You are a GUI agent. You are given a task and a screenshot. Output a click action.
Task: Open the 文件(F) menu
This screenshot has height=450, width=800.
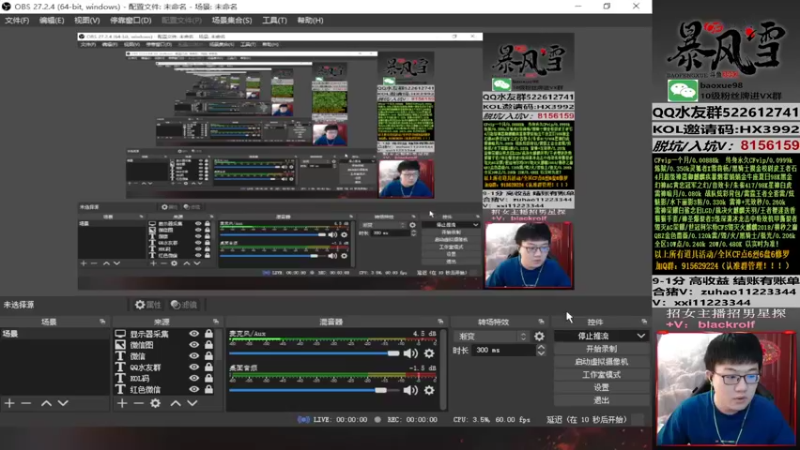pyautogui.click(x=17, y=20)
